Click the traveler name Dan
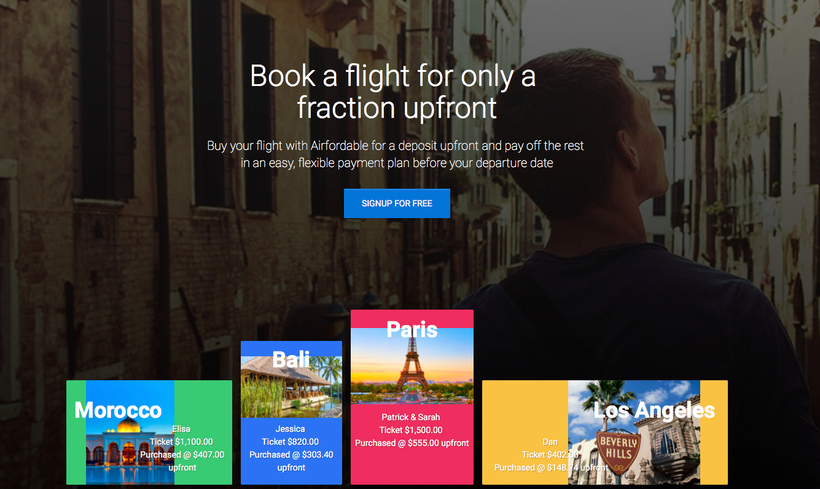820x489 pixels. click(550, 442)
